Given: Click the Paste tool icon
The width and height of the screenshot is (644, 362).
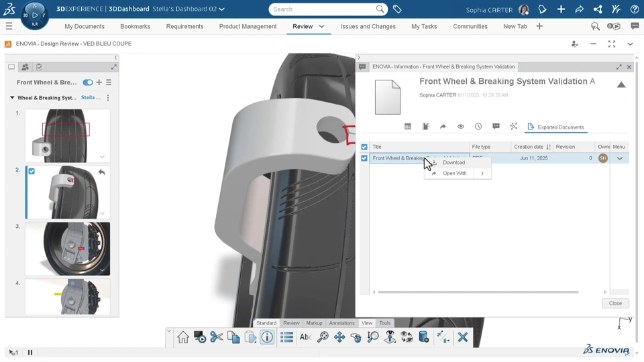Looking at the screenshot, I should 250,337.
